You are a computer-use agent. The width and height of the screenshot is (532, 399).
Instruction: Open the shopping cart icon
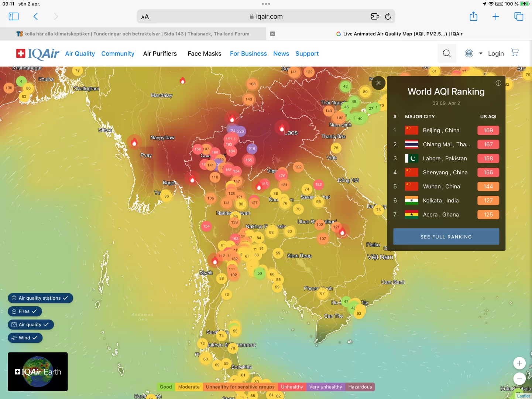515,53
